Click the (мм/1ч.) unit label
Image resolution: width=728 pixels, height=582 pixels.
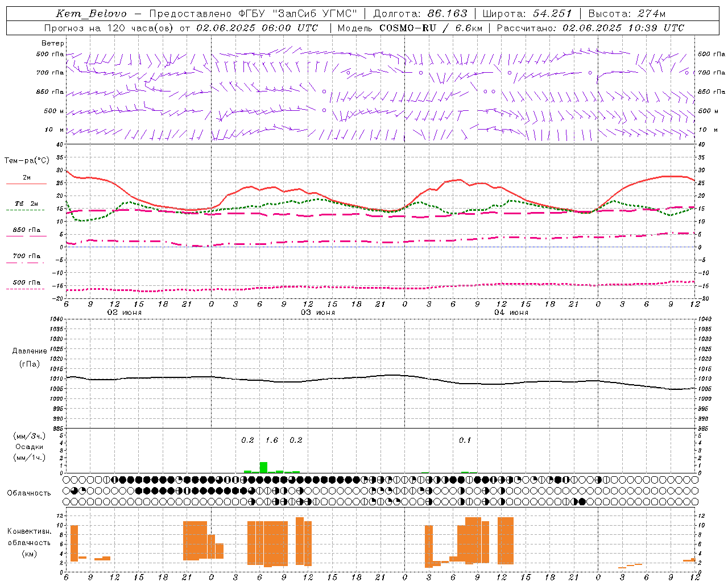30,458
